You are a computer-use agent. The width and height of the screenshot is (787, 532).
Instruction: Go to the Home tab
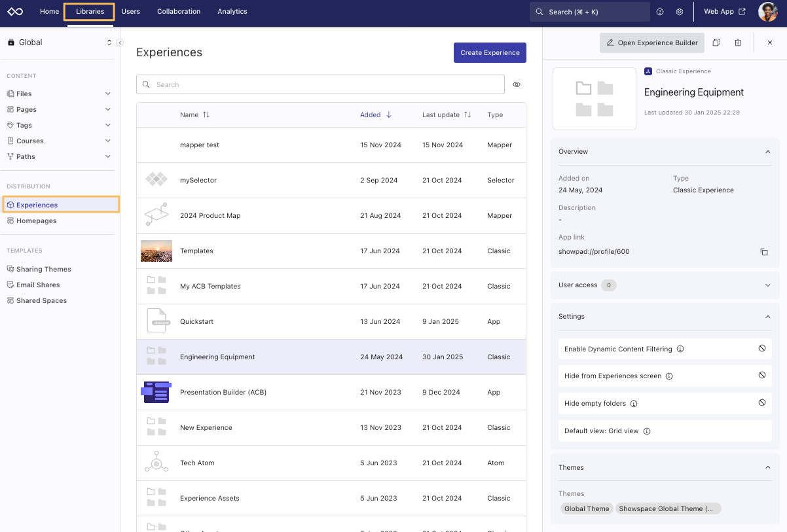[49, 12]
